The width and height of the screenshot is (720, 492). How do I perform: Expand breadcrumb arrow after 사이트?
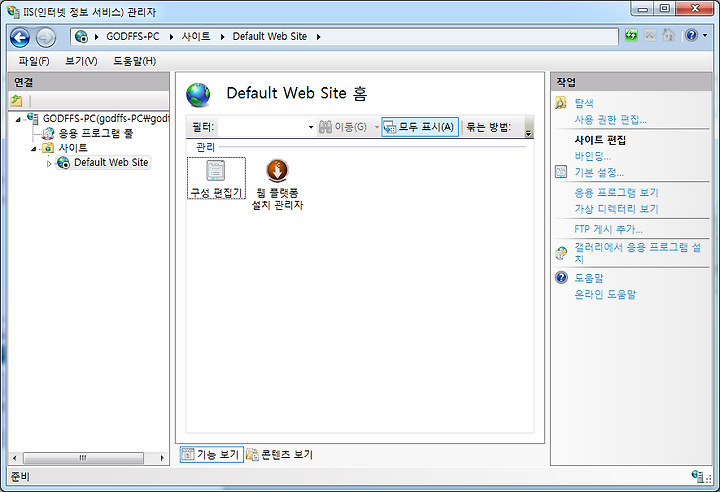pyautogui.click(x=222, y=37)
